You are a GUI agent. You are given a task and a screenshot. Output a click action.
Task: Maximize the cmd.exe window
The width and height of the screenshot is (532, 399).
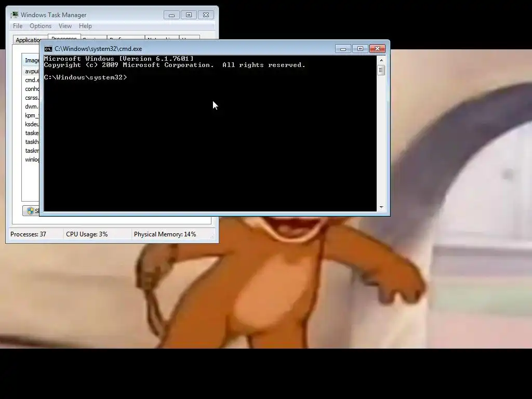coord(361,49)
